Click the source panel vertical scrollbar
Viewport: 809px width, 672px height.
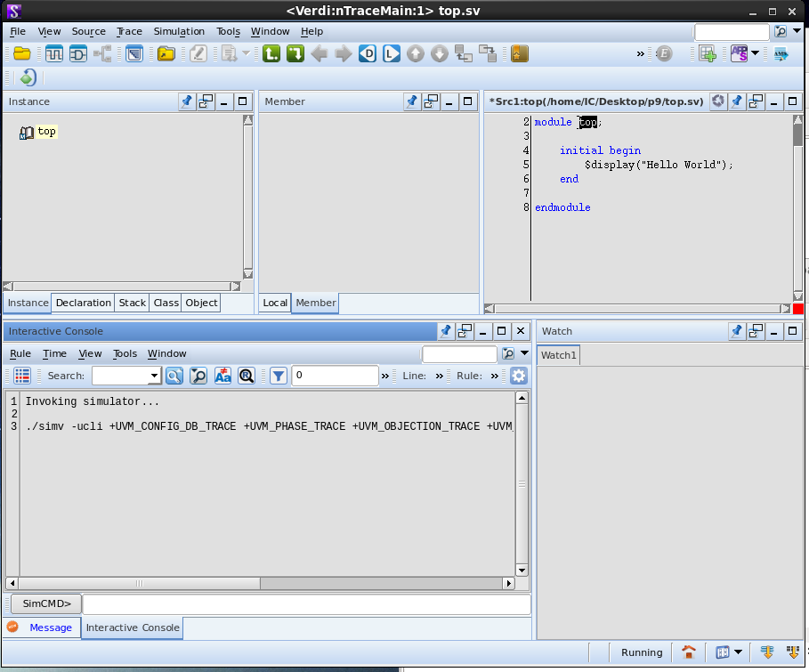[797, 207]
